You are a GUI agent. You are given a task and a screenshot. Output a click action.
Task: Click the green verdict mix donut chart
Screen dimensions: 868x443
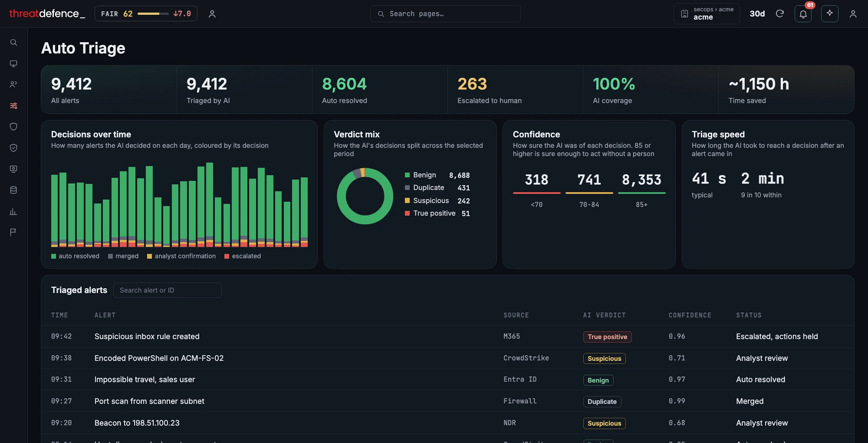pos(365,196)
